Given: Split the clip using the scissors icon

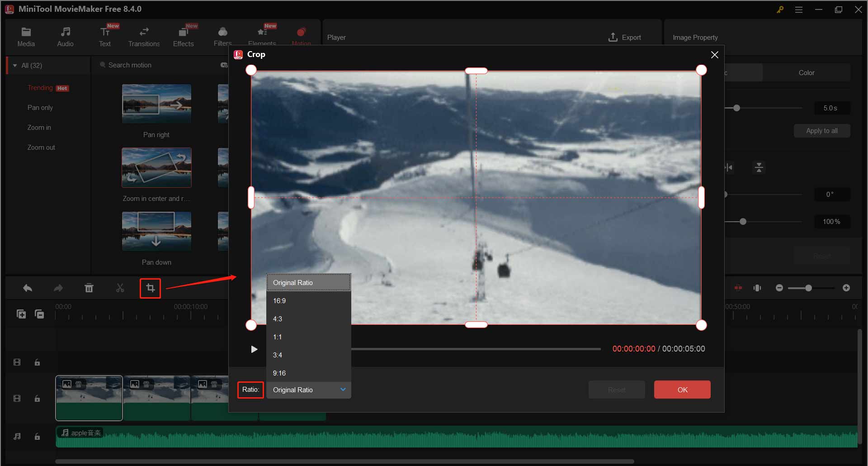Looking at the screenshot, I should point(120,288).
